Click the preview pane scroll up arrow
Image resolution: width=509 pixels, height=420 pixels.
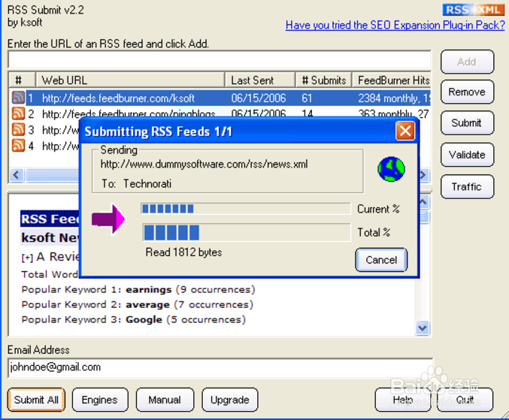423,202
